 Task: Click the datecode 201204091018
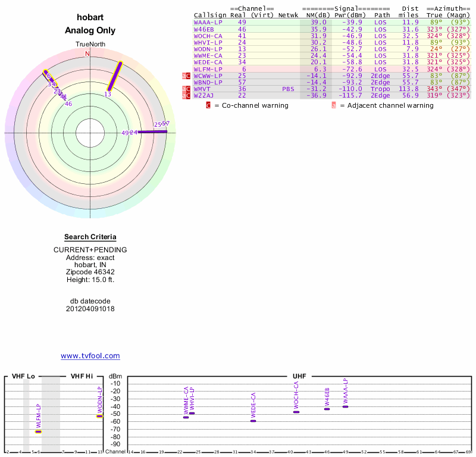[x=90, y=309]
